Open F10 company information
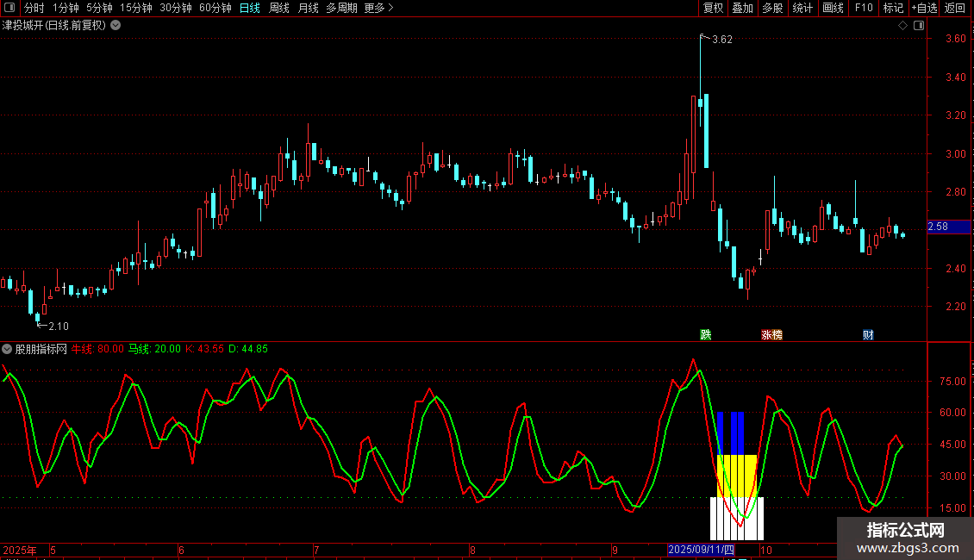 864,8
